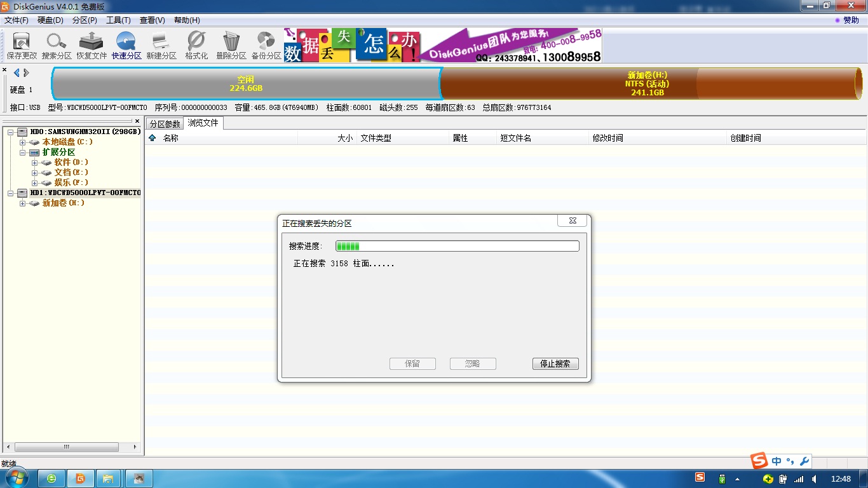Click the 扩展分区 extended partition icon
This screenshot has height=488, width=868.
tap(34, 152)
